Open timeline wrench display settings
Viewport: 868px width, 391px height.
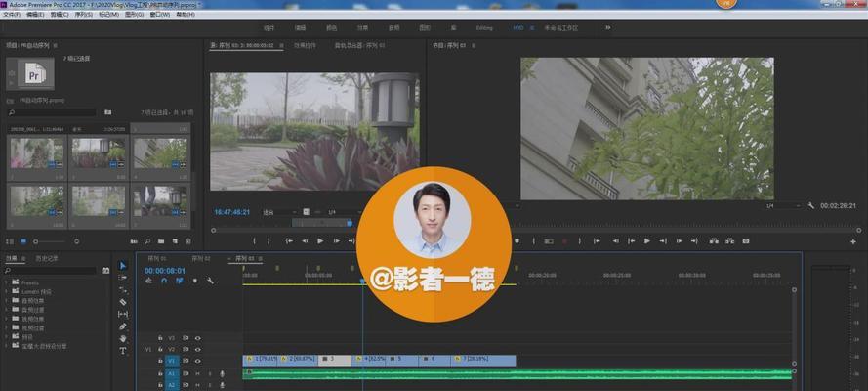(x=210, y=281)
